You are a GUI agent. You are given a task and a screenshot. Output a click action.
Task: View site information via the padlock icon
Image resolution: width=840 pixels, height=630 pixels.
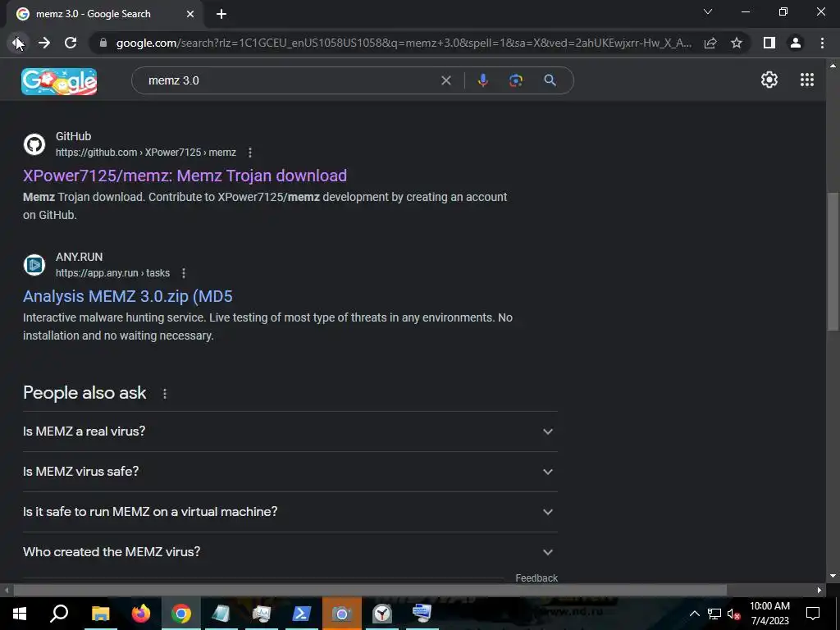pos(103,43)
